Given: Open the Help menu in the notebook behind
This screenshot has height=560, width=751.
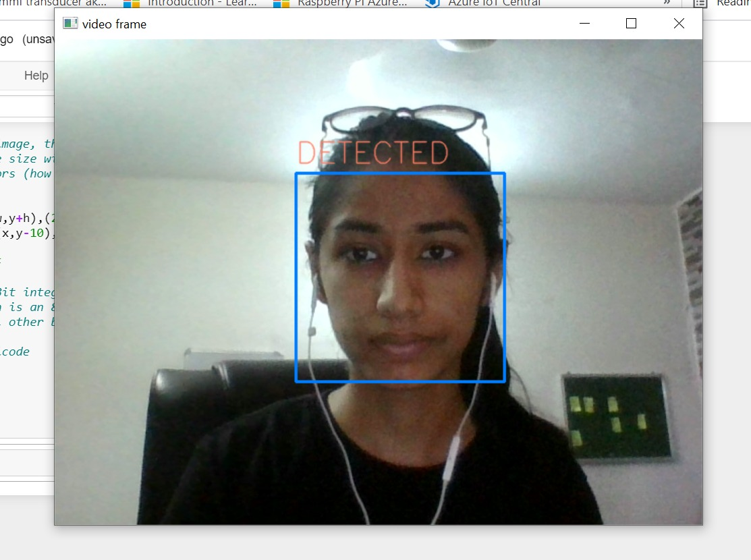Looking at the screenshot, I should pyautogui.click(x=36, y=75).
